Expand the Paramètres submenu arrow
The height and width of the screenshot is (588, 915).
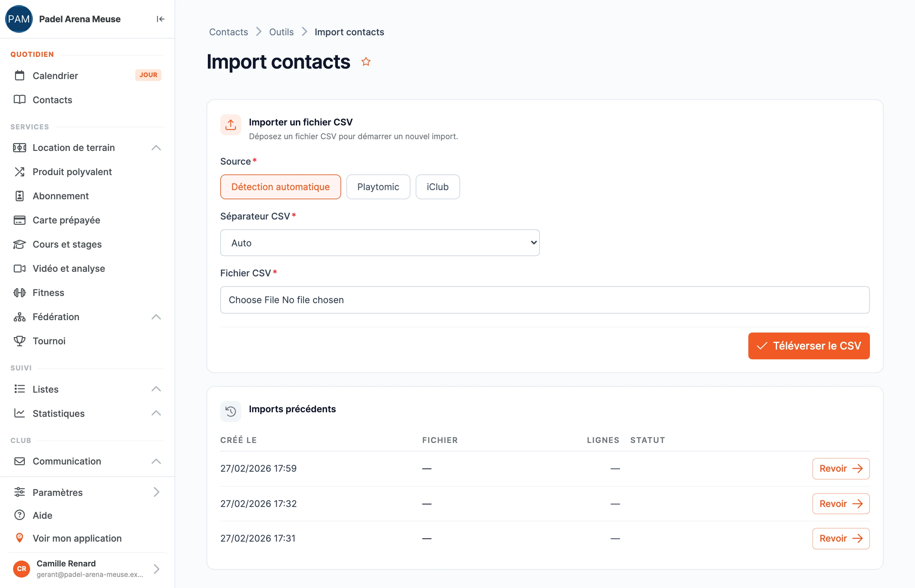156,492
